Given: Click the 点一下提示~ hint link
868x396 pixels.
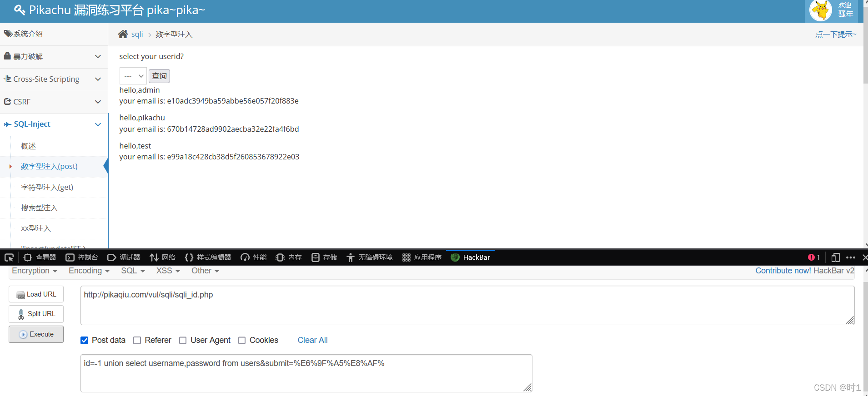Looking at the screenshot, I should (x=836, y=35).
